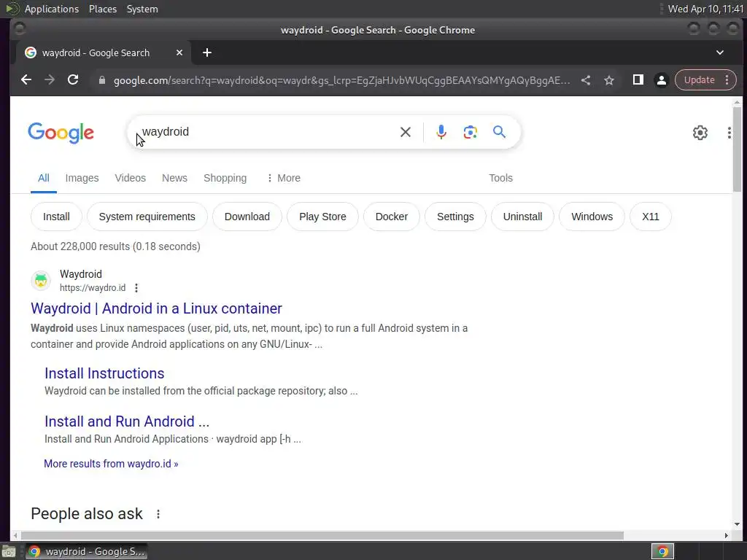Open search Tools options
This screenshot has height=560, width=747.
coord(500,178)
